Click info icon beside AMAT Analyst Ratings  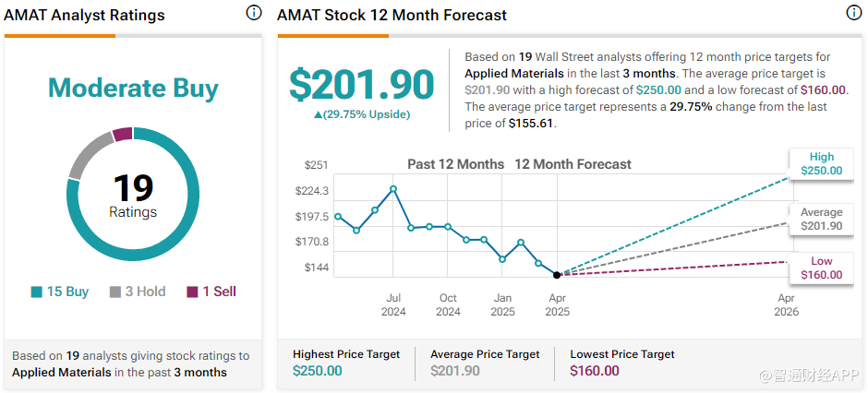pyautogui.click(x=254, y=13)
